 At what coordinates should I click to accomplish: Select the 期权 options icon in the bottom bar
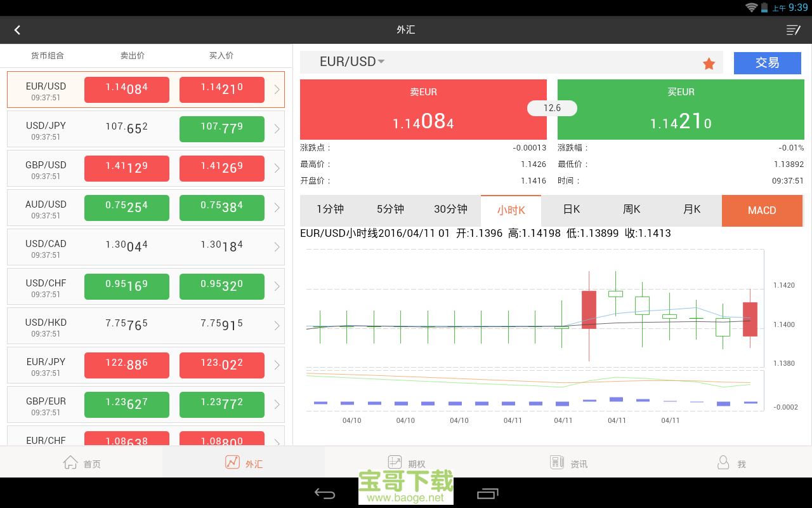click(395, 463)
